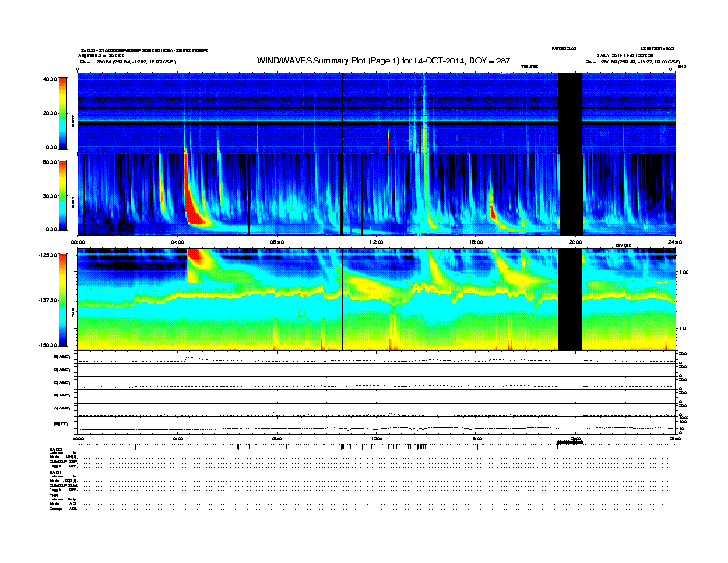Click the TNR header in bottom status table

tap(53, 495)
